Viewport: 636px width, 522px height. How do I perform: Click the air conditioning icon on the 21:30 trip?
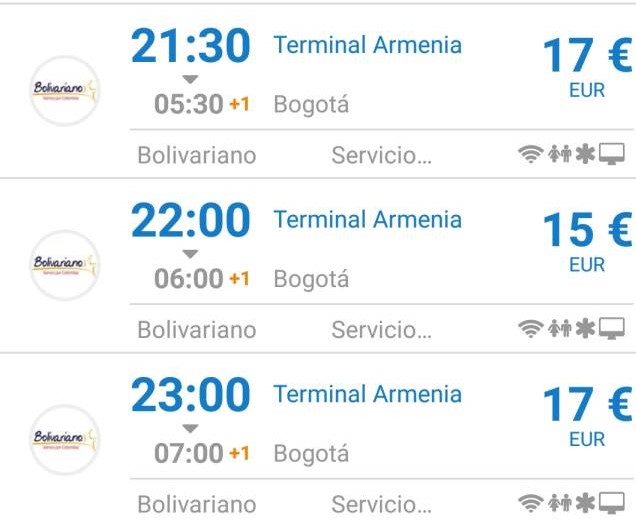point(584,155)
